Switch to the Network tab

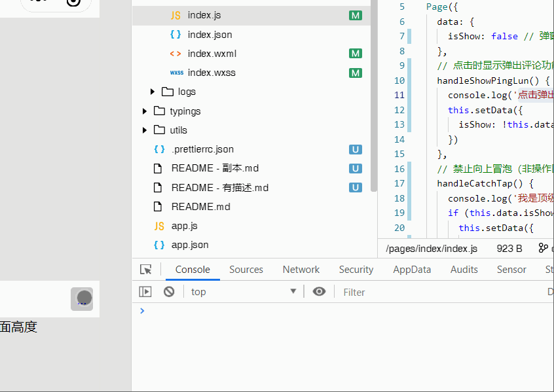[301, 270]
